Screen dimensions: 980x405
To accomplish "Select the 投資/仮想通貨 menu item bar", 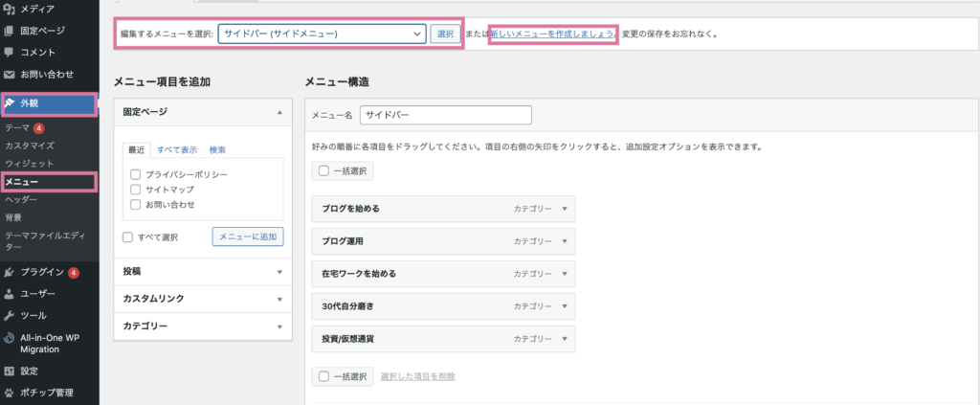I will point(443,339).
